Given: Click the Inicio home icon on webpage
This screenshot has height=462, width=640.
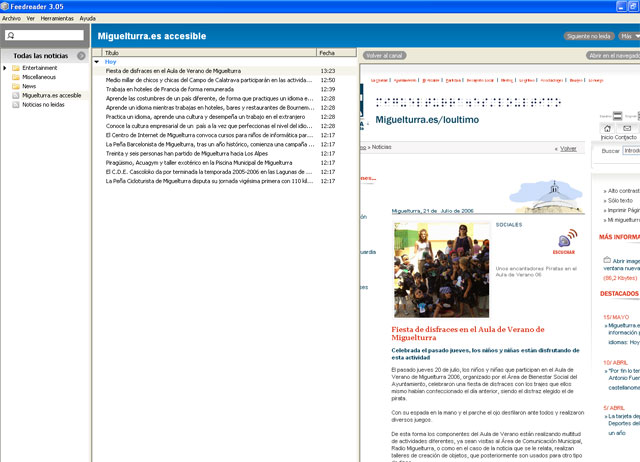Looking at the screenshot, I should point(607,128).
